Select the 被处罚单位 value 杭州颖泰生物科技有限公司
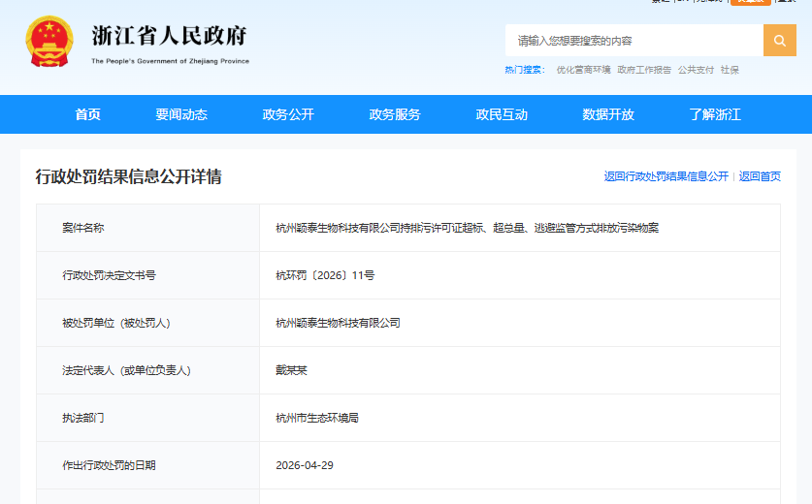Viewport: 812px width, 504px height. pyautogui.click(x=338, y=323)
